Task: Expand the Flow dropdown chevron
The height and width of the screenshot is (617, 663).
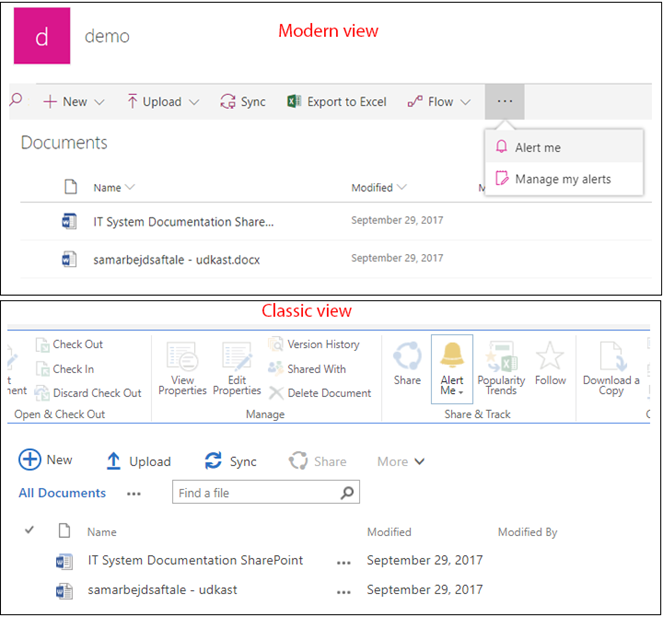Action: pyautogui.click(x=466, y=102)
